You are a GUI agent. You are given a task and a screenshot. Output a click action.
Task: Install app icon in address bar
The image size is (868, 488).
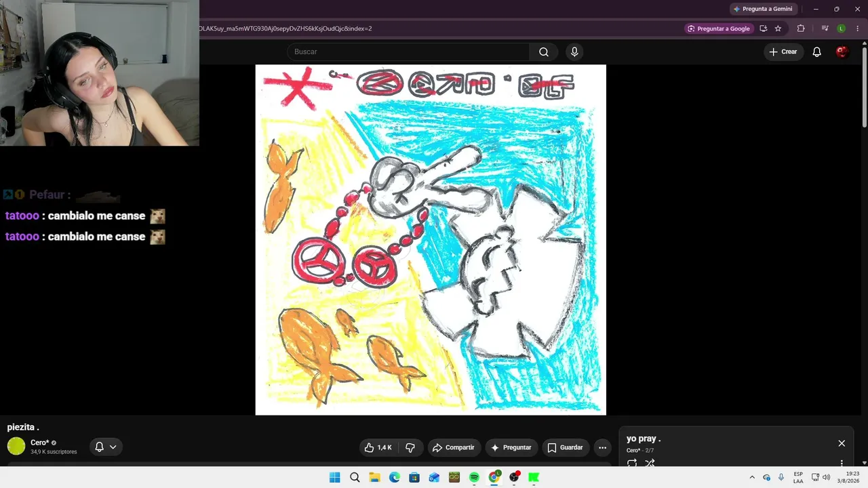click(763, 28)
